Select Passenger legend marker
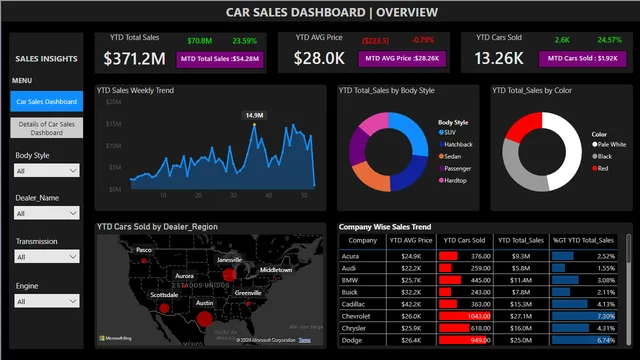The height and width of the screenshot is (360, 640). pyautogui.click(x=441, y=169)
